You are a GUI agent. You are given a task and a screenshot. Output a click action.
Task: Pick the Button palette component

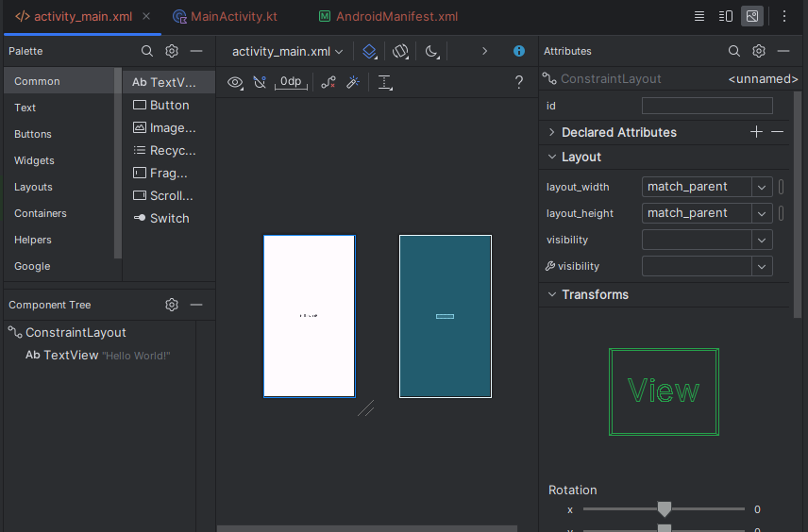click(169, 105)
